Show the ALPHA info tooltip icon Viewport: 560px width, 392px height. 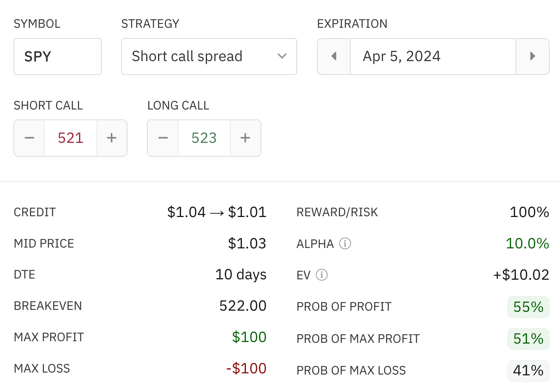(x=345, y=243)
